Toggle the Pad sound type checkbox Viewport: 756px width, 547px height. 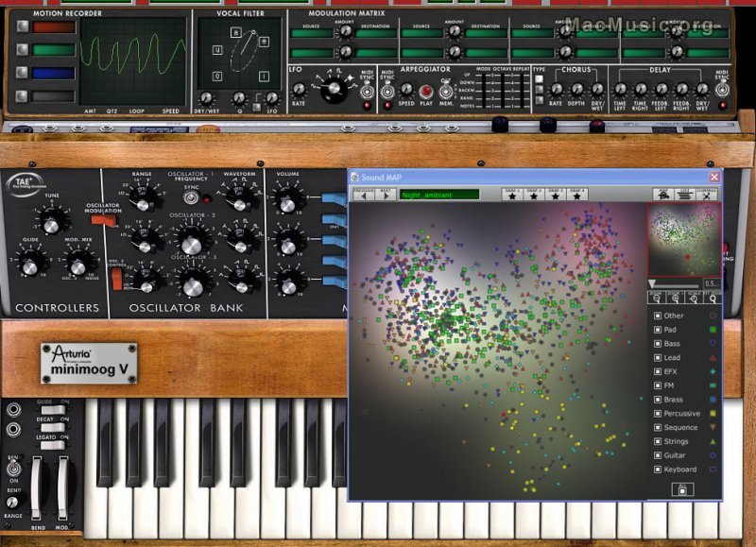657,330
